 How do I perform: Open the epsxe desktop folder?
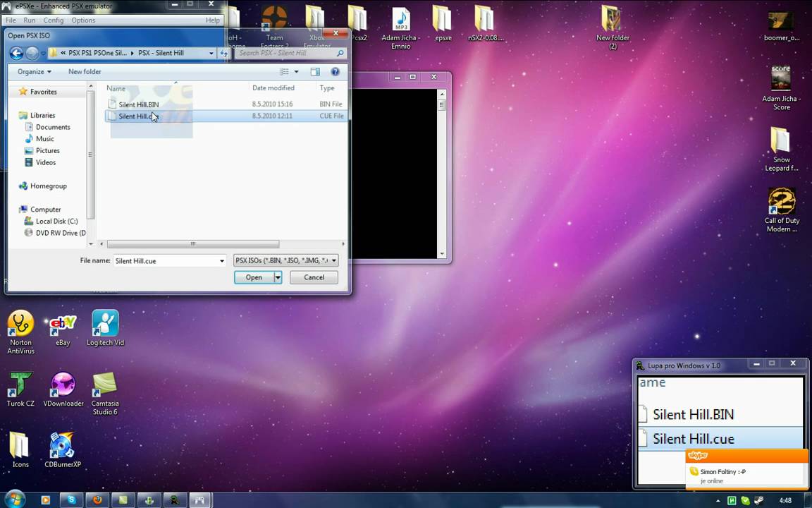(443, 24)
